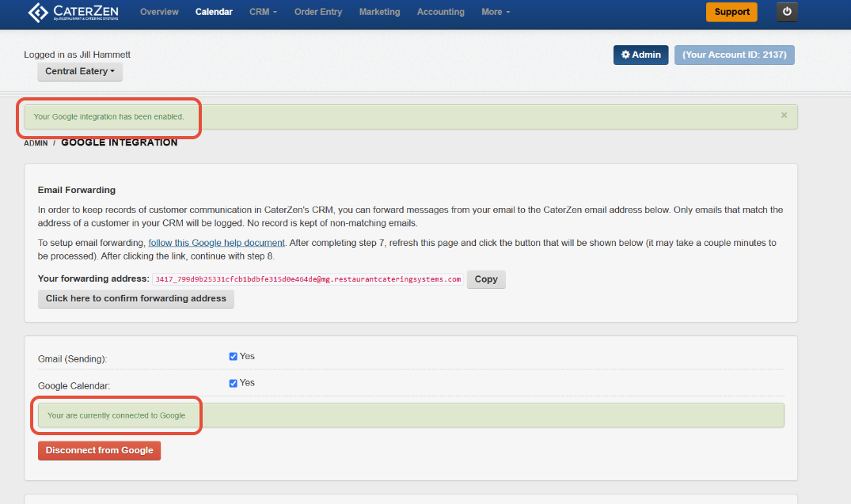Click the 'Logged in as Jill Hammett' text
851x504 pixels.
(77, 55)
